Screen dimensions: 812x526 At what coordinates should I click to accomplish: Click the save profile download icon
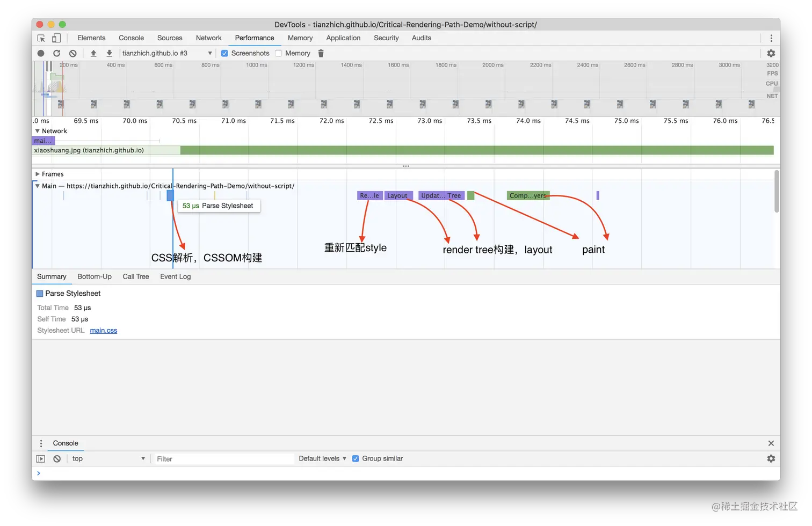point(109,53)
